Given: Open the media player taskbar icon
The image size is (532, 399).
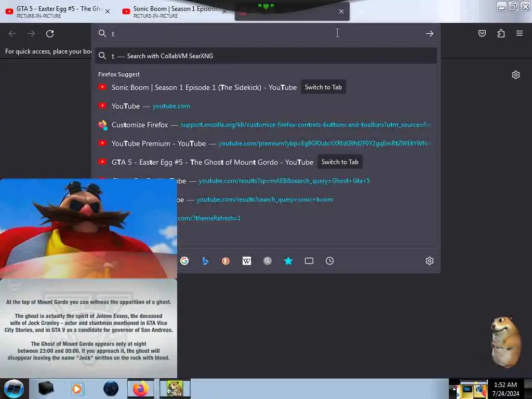Looking at the screenshot, I should (77, 389).
